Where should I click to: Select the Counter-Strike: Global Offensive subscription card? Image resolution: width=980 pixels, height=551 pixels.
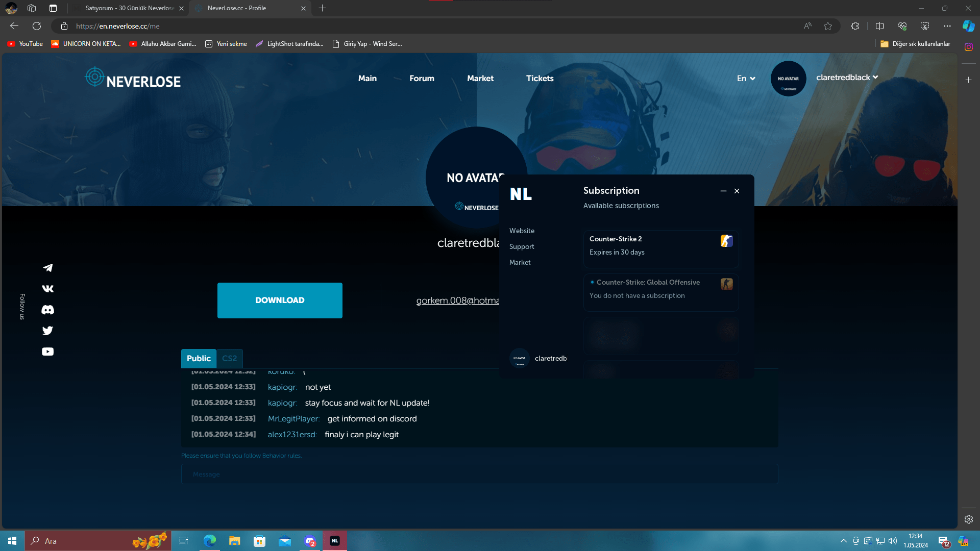coord(661,292)
